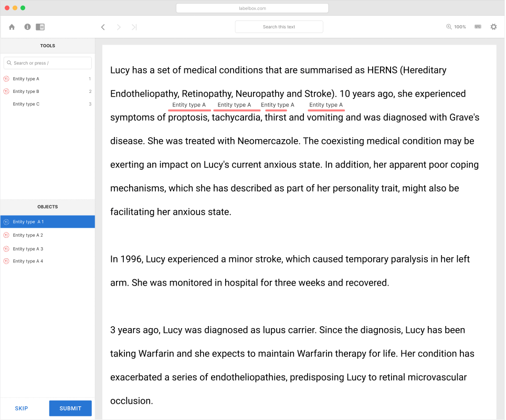Select Entity type A 1 object

(x=47, y=222)
